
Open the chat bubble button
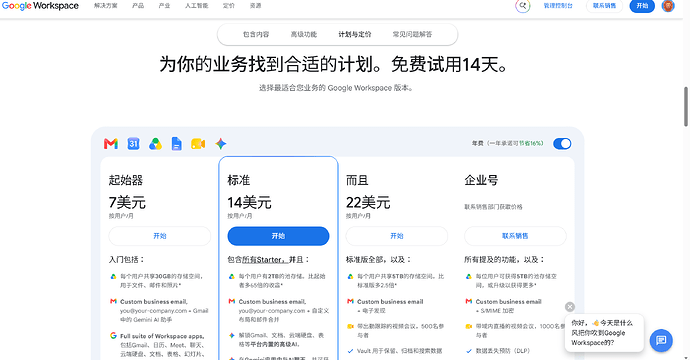point(661,340)
